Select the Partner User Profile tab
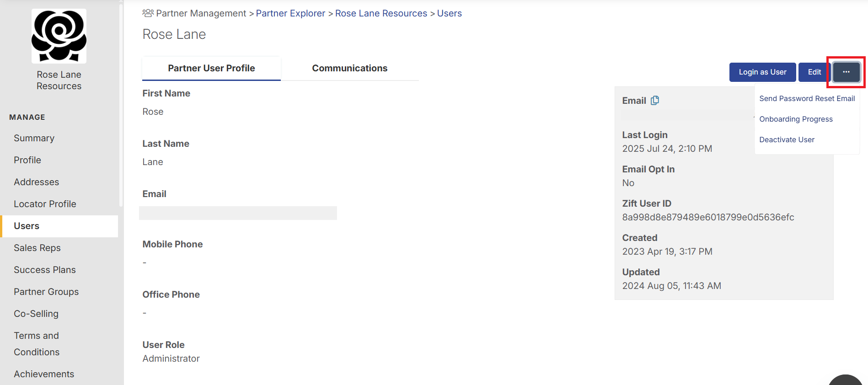 coord(211,68)
